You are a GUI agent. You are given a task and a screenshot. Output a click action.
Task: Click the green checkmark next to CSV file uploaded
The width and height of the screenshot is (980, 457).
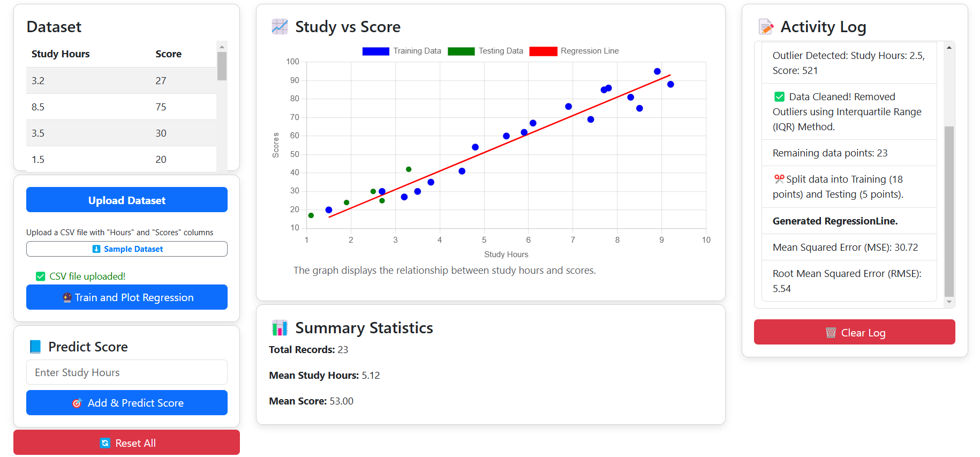(40, 276)
